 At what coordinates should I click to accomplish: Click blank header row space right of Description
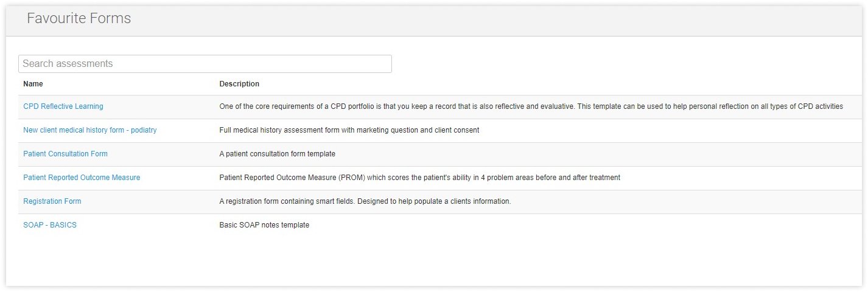coord(548,84)
